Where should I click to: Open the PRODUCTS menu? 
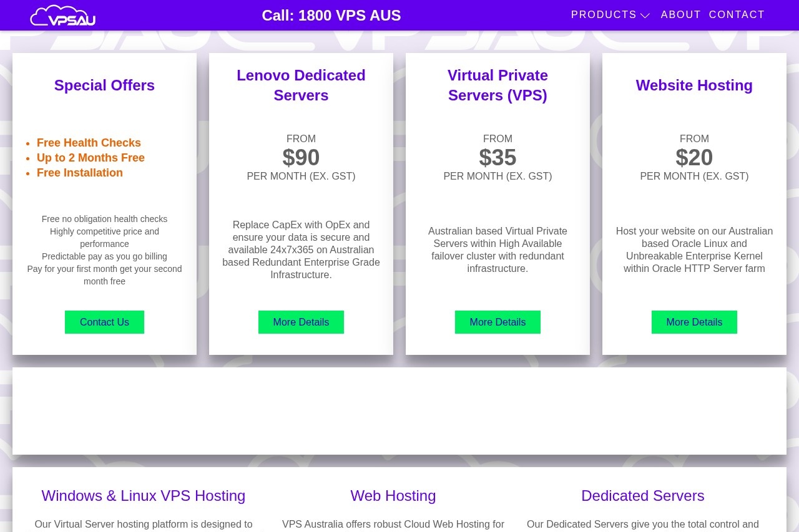click(604, 14)
